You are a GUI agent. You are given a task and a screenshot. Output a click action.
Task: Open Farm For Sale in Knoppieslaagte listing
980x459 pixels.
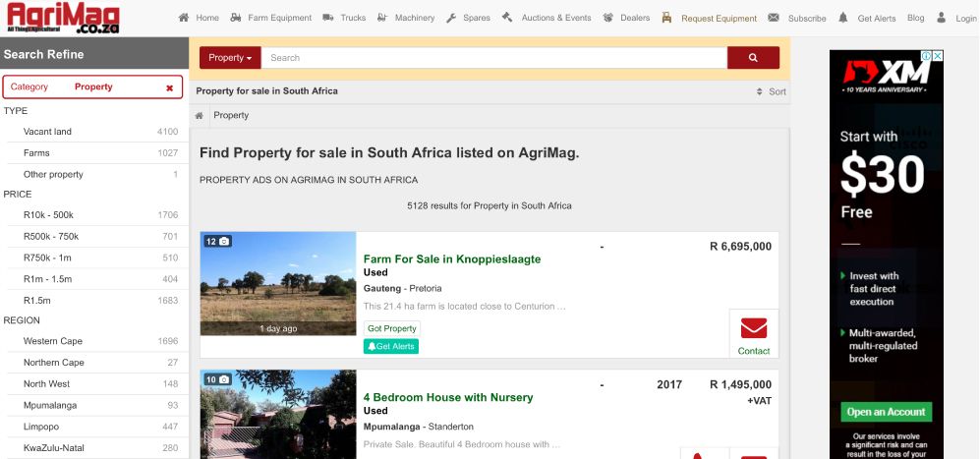click(x=452, y=258)
